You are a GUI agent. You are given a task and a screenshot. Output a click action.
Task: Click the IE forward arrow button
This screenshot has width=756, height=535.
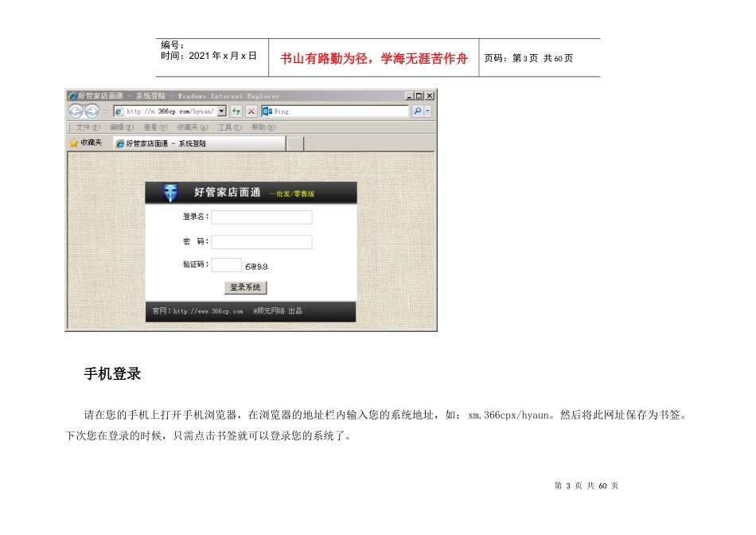(92, 111)
